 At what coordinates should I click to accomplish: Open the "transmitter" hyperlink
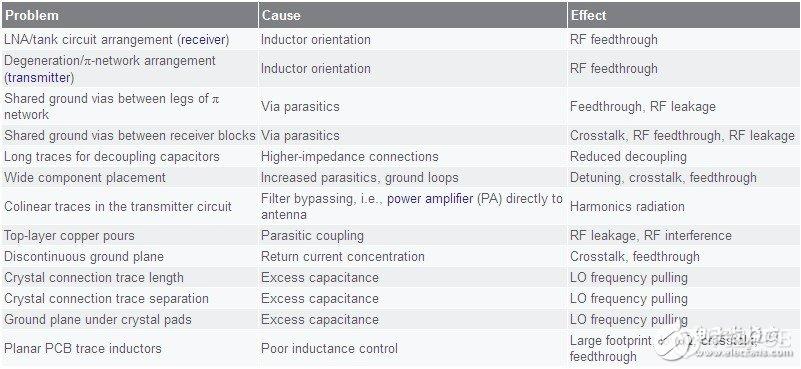[39, 78]
